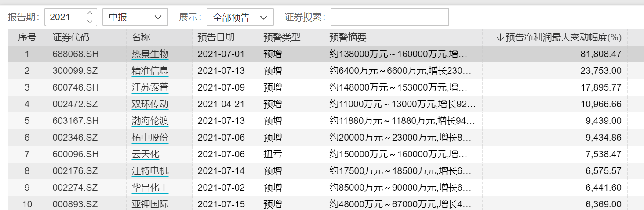644x210 pixels.
Task: Click the change value 23,753.00
Action: pos(601,71)
